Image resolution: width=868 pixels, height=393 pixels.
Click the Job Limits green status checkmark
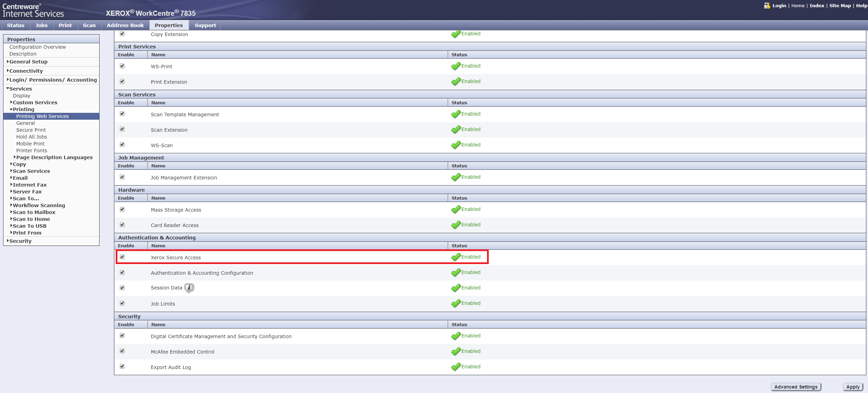pos(456,303)
